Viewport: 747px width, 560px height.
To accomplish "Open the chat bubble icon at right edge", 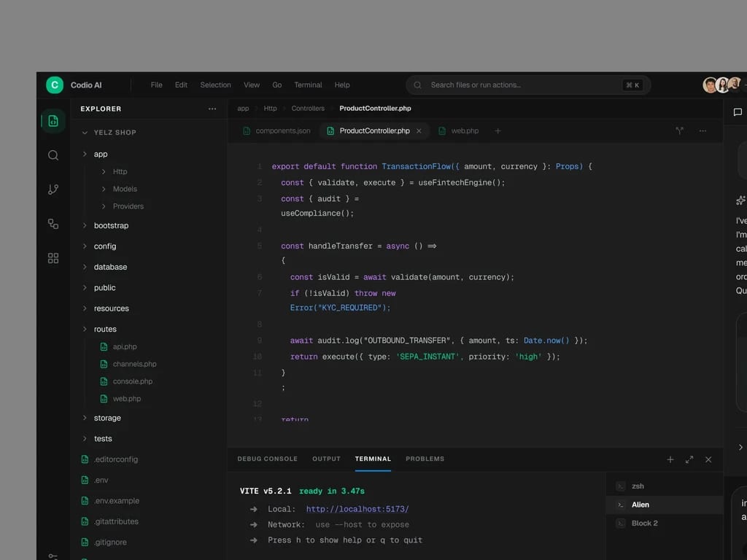I will 738,112.
